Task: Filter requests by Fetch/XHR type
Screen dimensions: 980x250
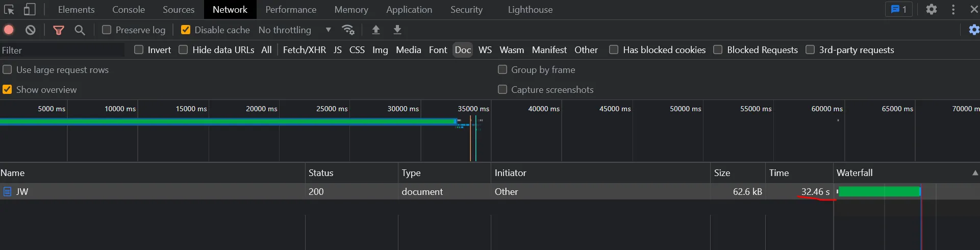Action: tap(304, 50)
